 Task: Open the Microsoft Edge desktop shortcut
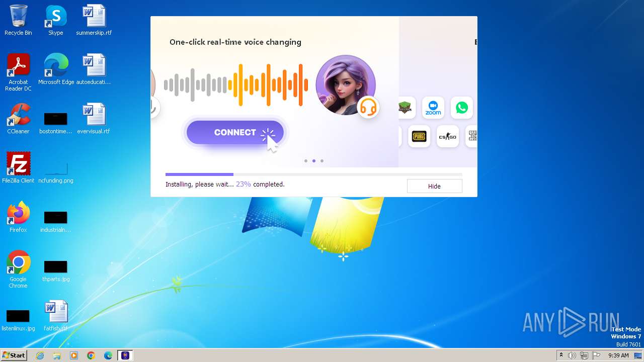pyautogui.click(x=56, y=69)
